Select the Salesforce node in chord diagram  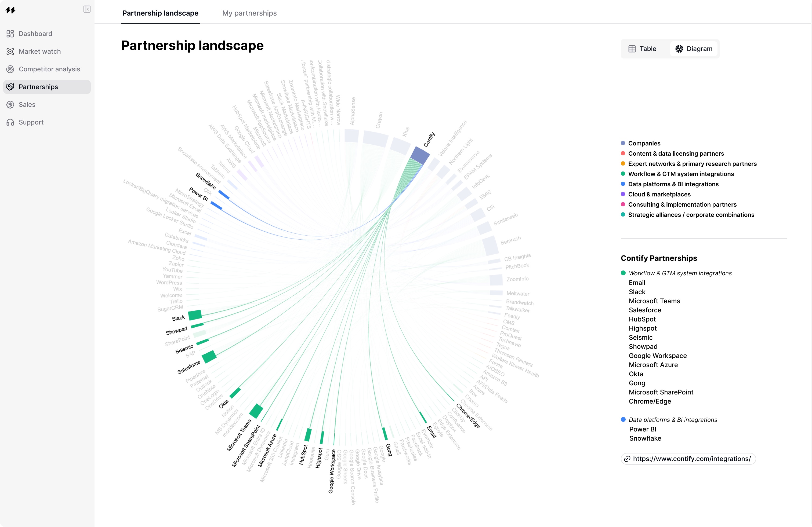[209, 356]
